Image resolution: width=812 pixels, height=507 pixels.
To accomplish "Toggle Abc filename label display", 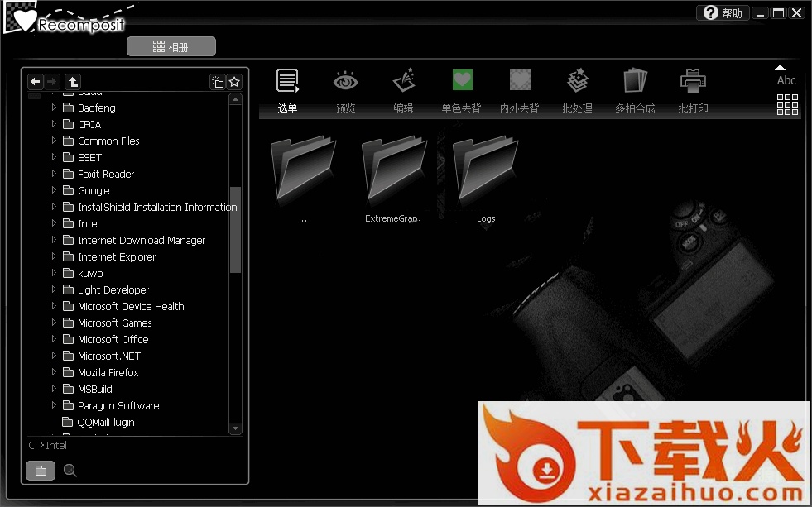I will tap(786, 76).
